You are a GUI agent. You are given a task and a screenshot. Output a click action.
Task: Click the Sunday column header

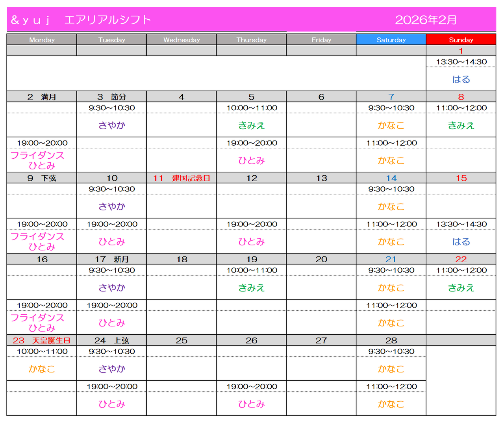click(x=461, y=40)
